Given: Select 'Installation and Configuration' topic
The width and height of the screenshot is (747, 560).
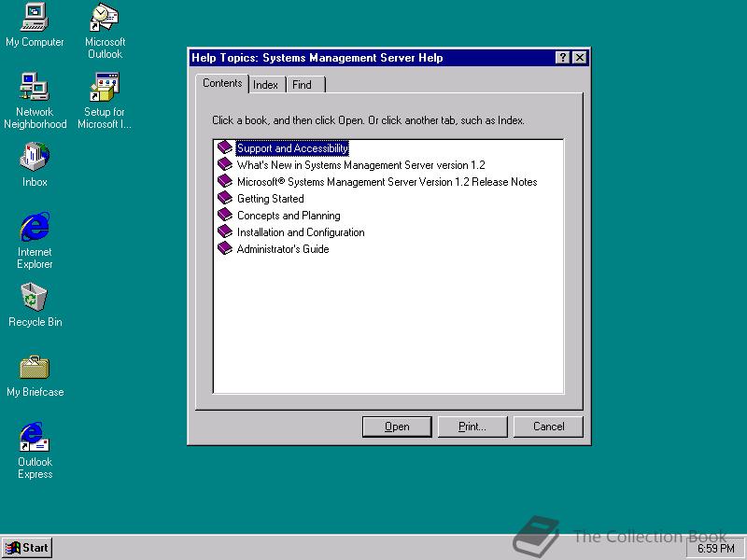Looking at the screenshot, I should [301, 232].
